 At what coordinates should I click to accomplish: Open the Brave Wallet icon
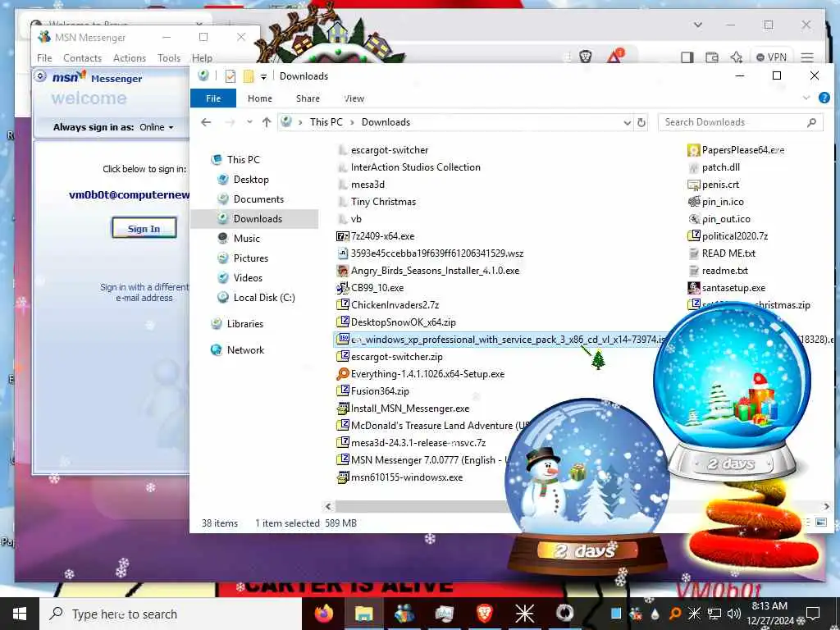pyautogui.click(x=711, y=57)
